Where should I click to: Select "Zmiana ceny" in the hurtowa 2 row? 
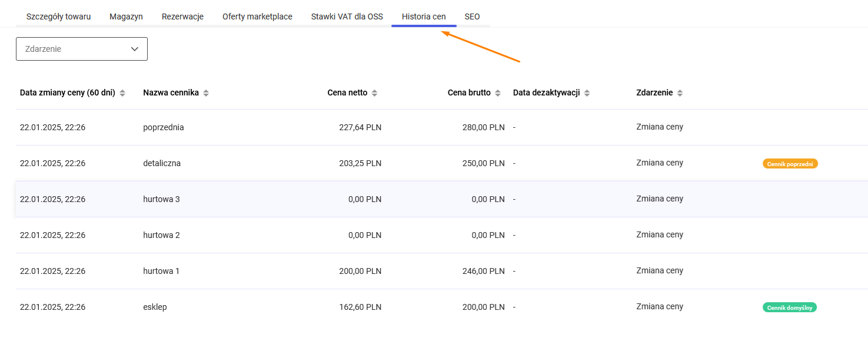click(x=660, y=234)
